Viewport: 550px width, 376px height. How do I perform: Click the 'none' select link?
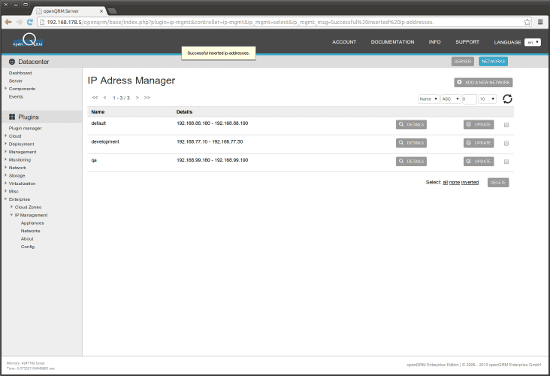pyautogui.click(x=454, y=182)
